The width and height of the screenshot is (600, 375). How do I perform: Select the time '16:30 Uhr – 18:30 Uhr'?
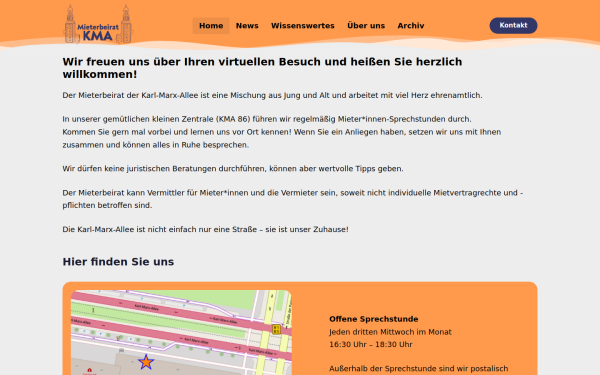[x=371, y=344]
